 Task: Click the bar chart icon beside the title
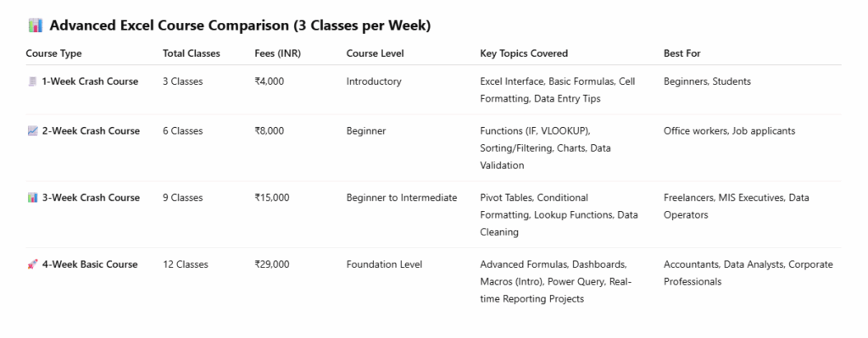[x=35, y=25]
